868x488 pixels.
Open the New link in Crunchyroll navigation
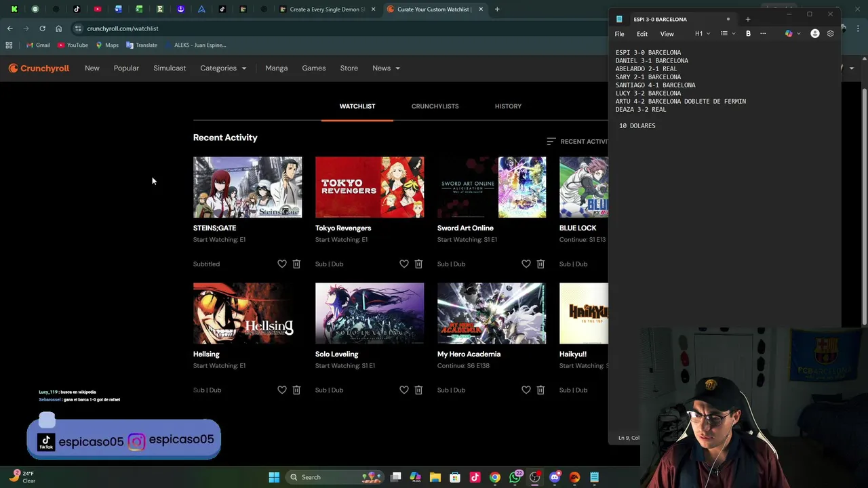[92, 68]
